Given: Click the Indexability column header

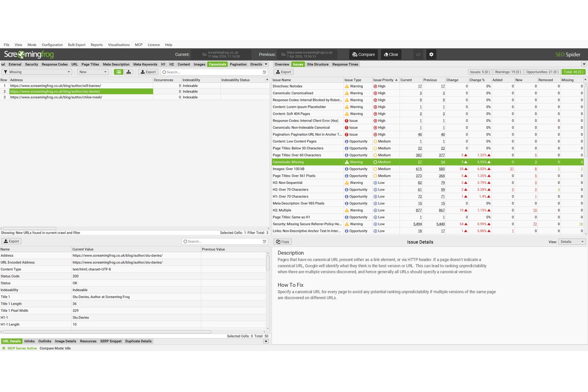Looking at the screenshot, I should point(201,80).
